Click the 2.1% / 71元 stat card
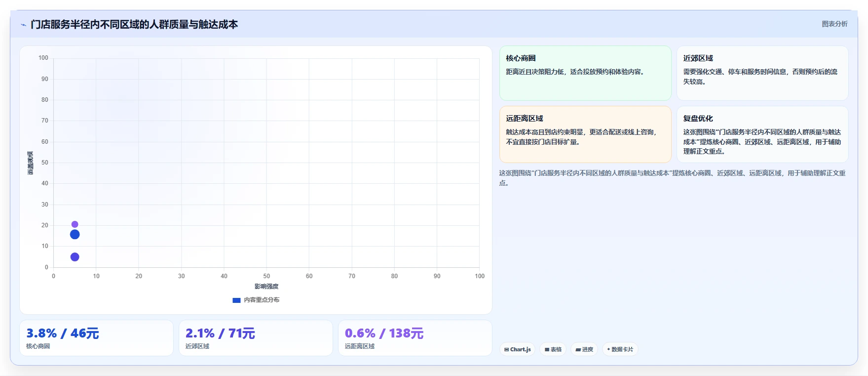This screenshot has width=868, height=376. coord(256,338)
